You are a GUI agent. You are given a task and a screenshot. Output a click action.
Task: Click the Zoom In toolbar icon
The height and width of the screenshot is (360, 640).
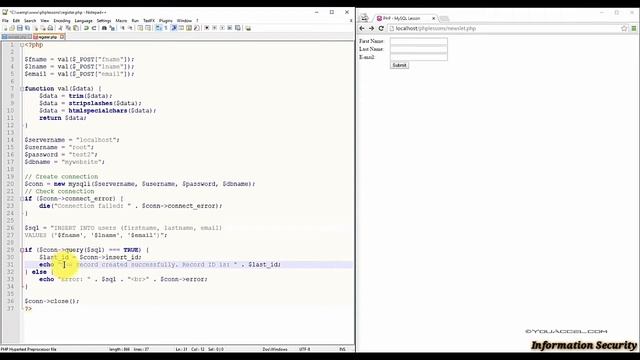tap(123, 28)
